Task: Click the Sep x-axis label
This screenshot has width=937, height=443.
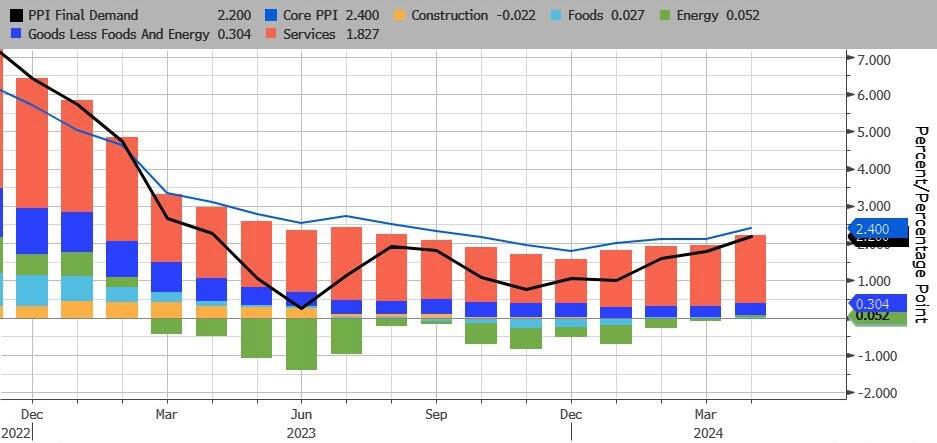Action: coord(436,414)
